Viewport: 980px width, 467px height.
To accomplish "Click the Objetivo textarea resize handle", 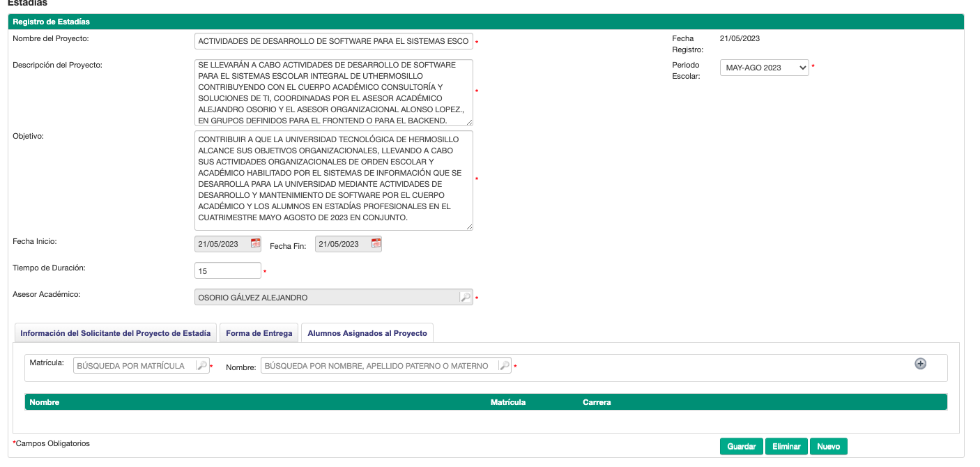I will click(x=469, y=227).
